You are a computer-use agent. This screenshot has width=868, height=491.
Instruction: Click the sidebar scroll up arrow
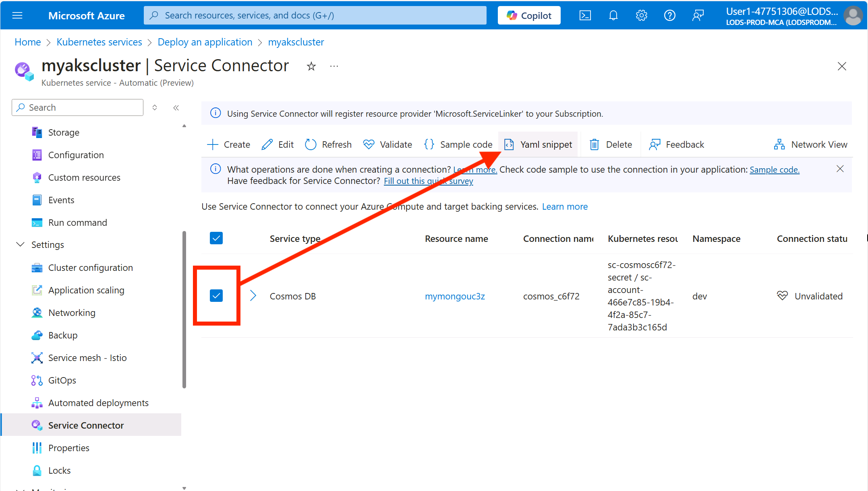point(184,126)
